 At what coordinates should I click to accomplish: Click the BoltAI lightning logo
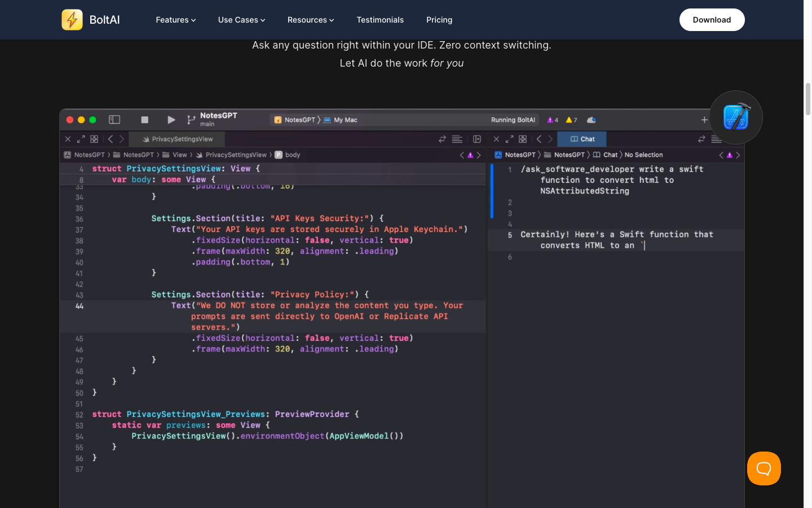coord(72,20)
